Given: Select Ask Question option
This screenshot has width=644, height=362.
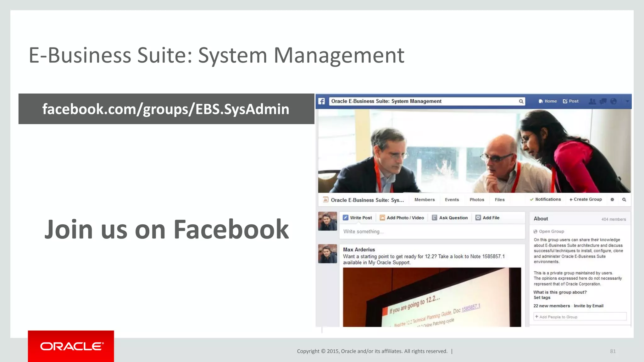Looking at the screenshot, I should click(x=450, y=218).
